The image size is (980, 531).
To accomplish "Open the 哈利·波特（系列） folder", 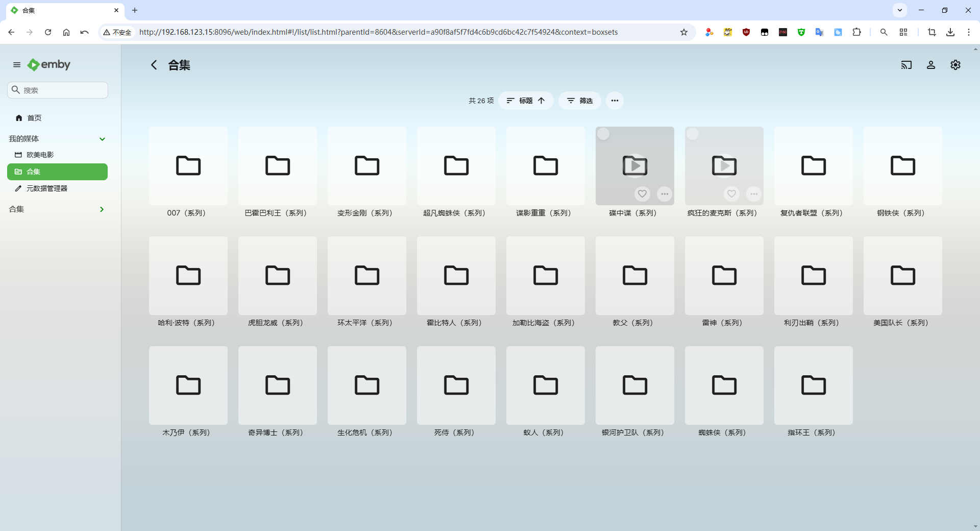I will (188, 276).
